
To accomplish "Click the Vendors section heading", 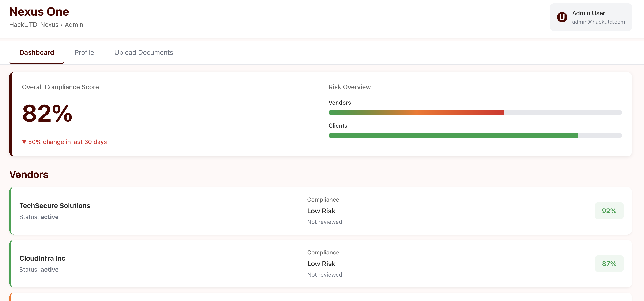I will tap(29, 175).
